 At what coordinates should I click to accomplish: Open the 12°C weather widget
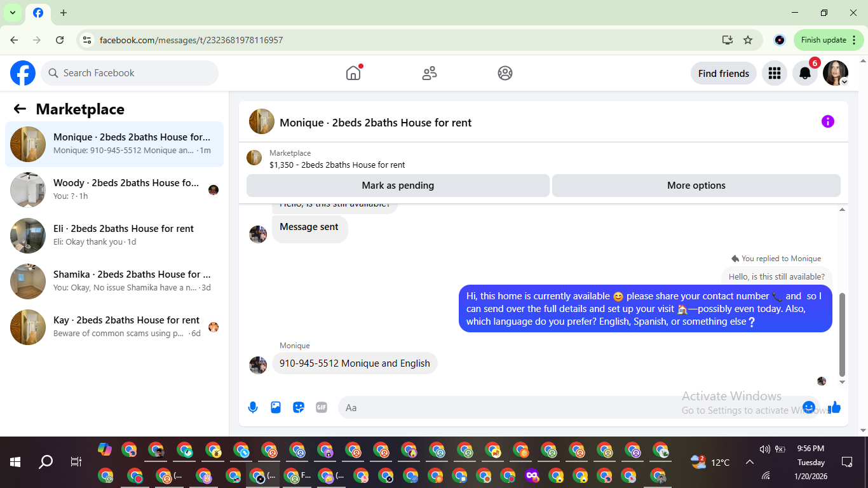tap(710, 462)
